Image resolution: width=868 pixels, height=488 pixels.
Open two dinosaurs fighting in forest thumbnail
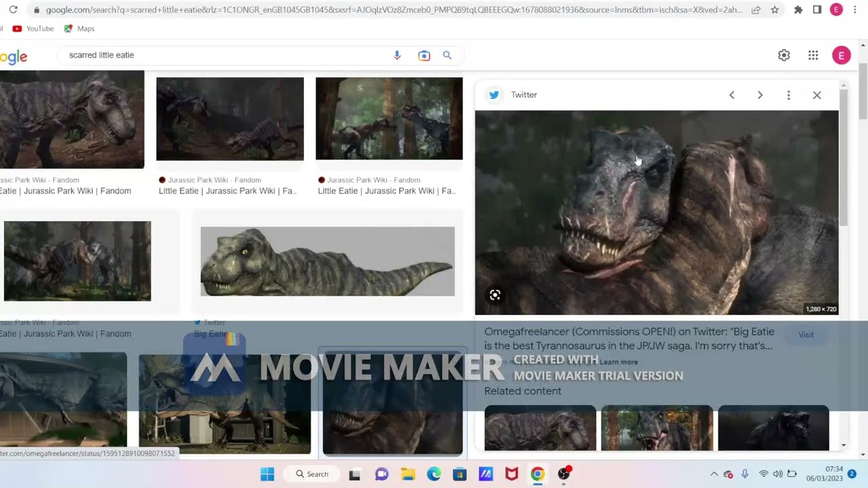pyautogui.click(x=77, y=261)
